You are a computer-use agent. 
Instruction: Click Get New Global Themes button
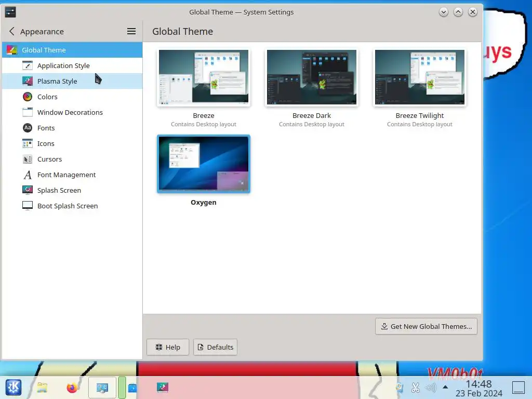click(x=426, y=326)
